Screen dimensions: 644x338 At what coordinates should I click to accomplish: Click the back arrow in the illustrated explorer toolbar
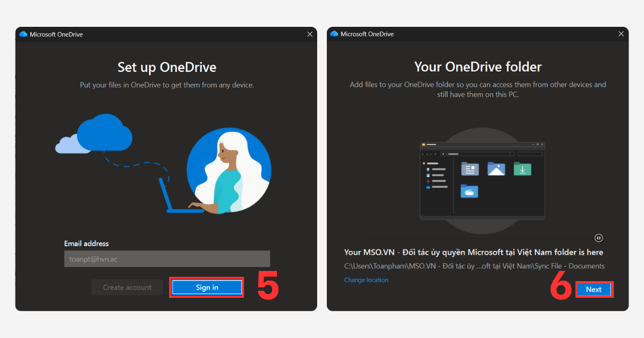coord(422,154)
